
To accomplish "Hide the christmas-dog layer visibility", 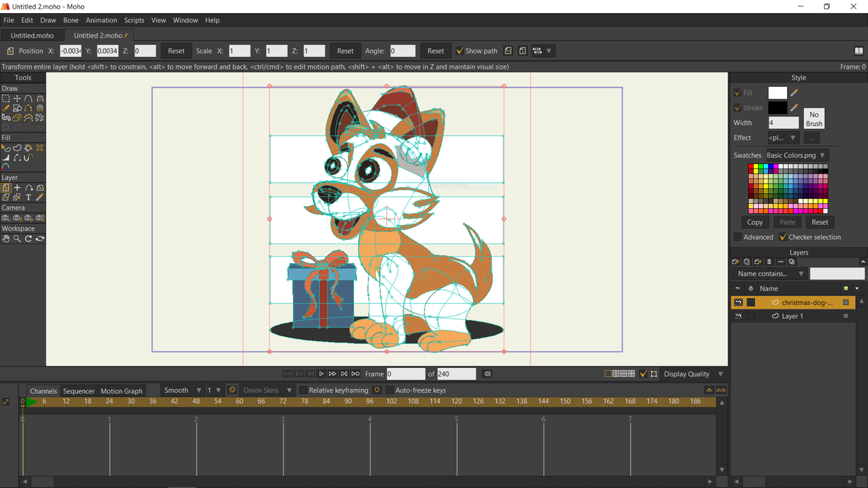I will 739,302.
